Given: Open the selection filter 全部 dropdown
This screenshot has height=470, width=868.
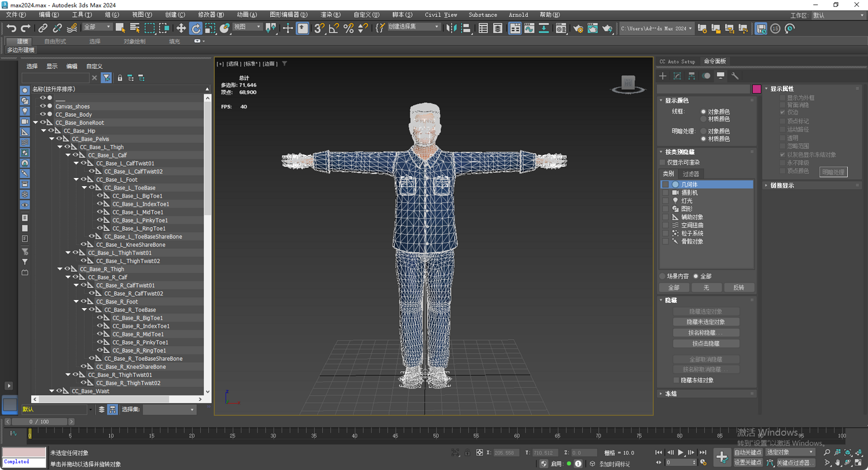Looking at the screenshot, I should [x=97, y=27].
